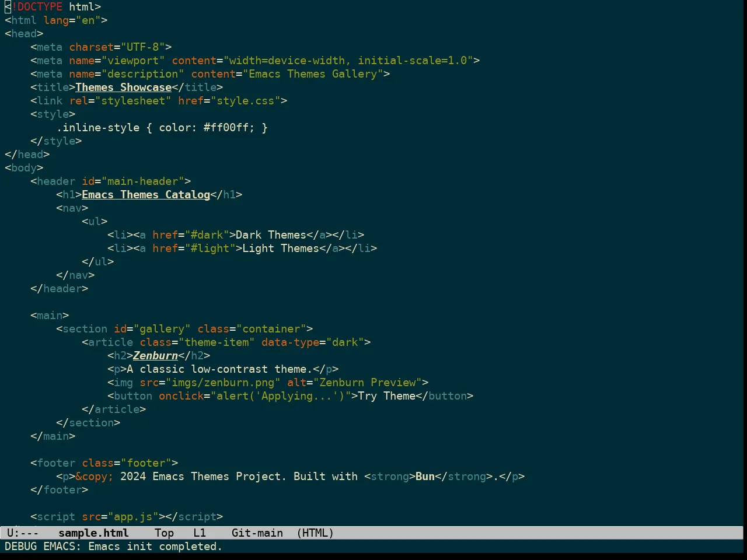The image size is (747, 560).
Task: Click the "imgs/zenburn.png" src value
Action: tap(223, 382)
